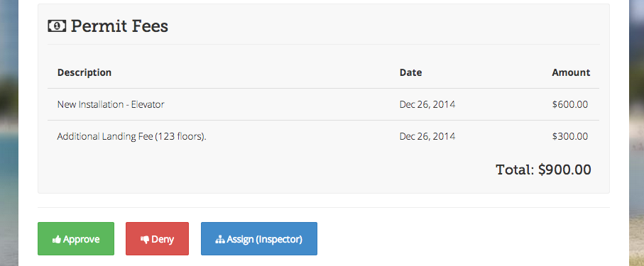The image size is (644, 266).
Task: Click the Amount column header
Action: pos(571,72)
